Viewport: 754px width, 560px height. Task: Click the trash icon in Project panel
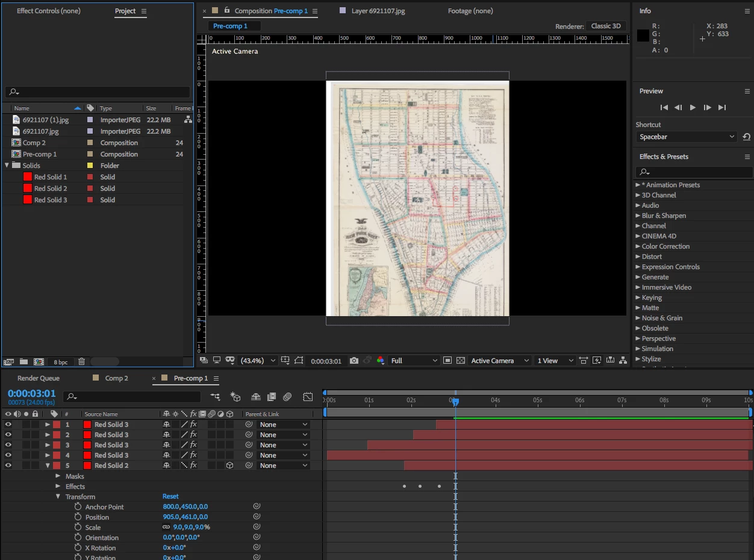pos(82,362)
